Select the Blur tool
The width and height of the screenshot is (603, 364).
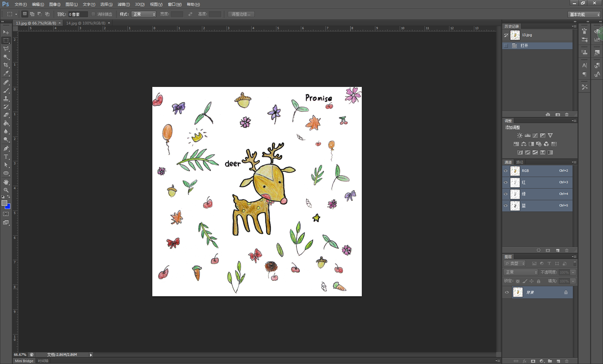tap(6, 131)
